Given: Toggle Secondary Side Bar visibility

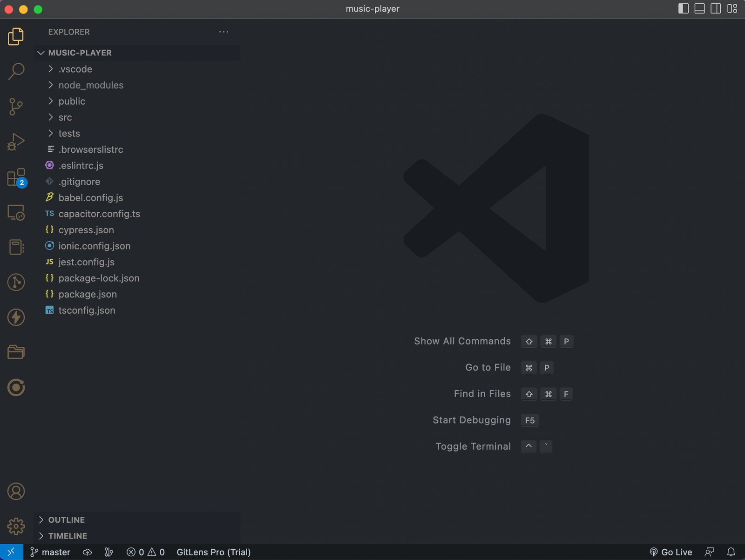Looking at the screenshot, I should point(716,8).
